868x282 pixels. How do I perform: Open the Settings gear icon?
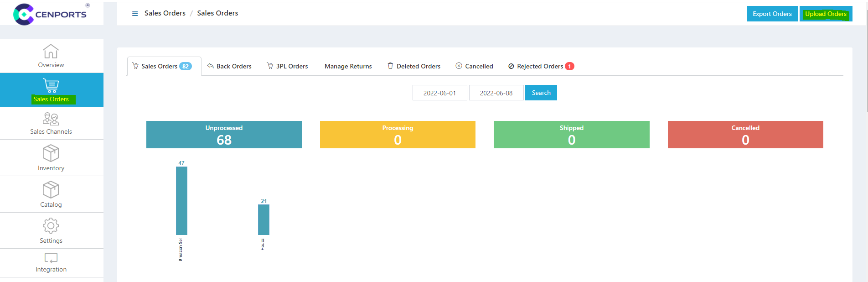coord(51,226)
